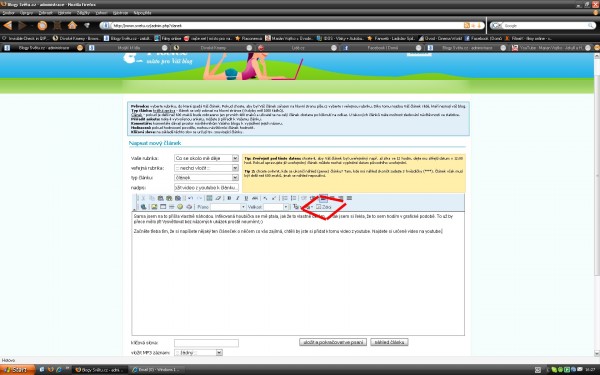Open the text color picker
This screenshot has height=375, width=600.
[x=297, y=207]
